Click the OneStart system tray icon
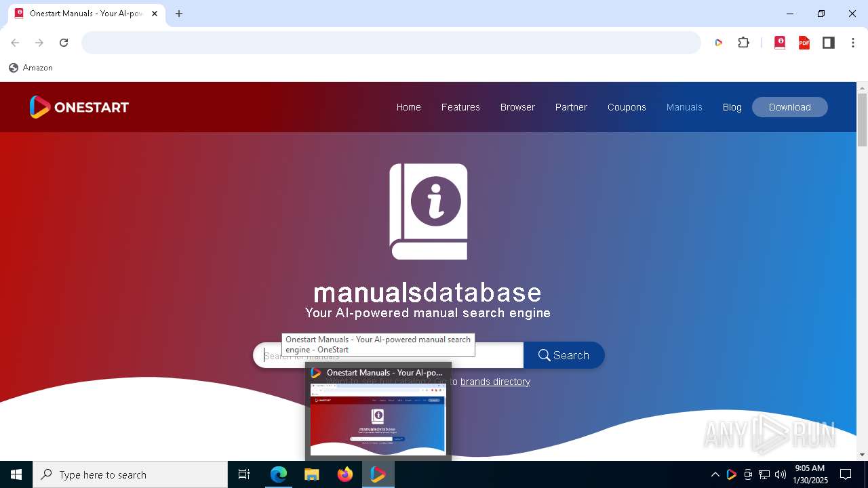 tap(731, 474)
